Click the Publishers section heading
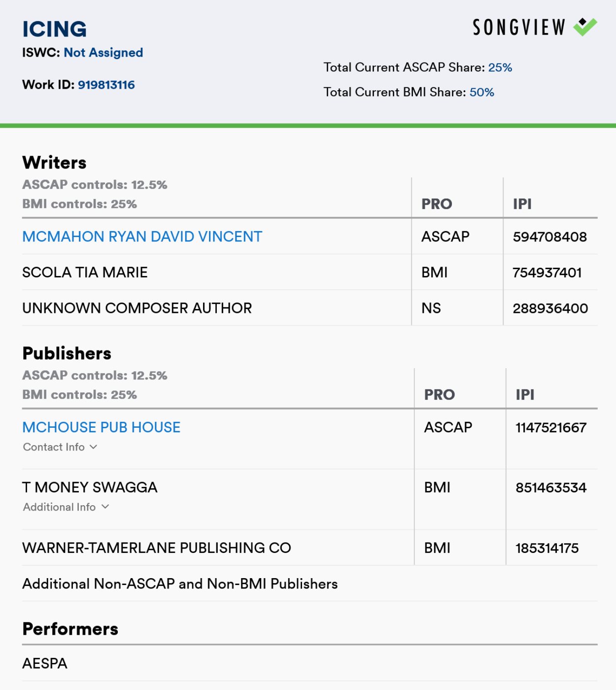Image resolution: width=616 pixels, height=690 pixels. click(67, 353)
